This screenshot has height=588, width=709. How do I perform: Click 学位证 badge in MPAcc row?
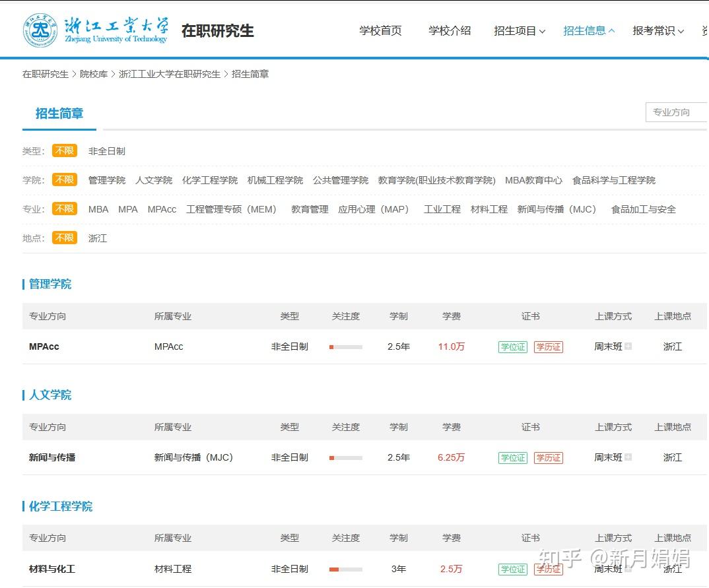pyautogui.click(x=513, y=346)
